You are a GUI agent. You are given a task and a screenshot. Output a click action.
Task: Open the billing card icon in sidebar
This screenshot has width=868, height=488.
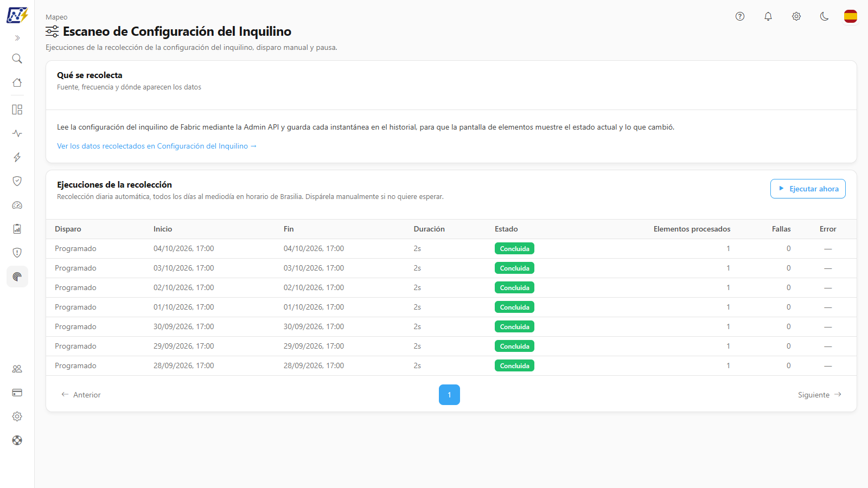click(17, 393)
